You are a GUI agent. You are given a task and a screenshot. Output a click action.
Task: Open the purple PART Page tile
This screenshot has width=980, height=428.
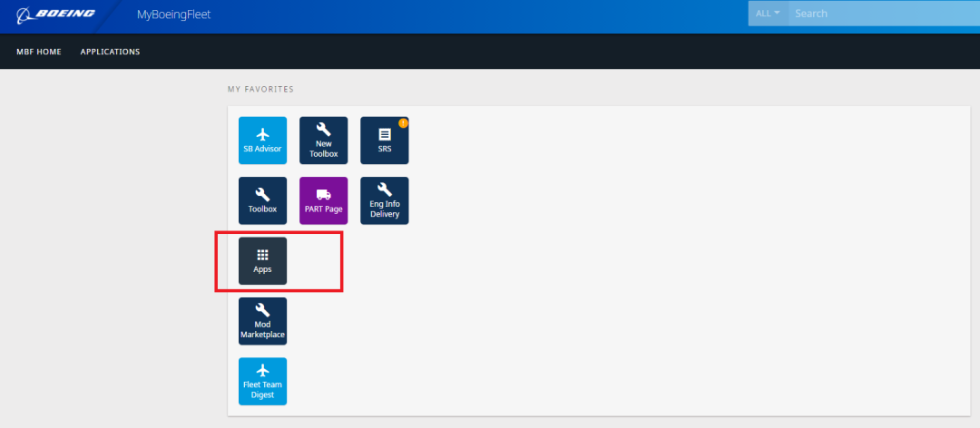(323, 200)
